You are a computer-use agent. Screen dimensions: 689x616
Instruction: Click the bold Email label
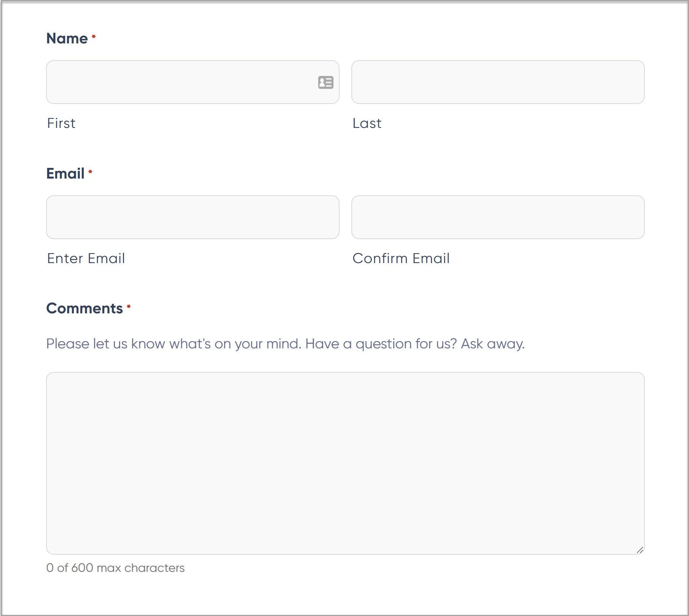[x=65, y=174]
